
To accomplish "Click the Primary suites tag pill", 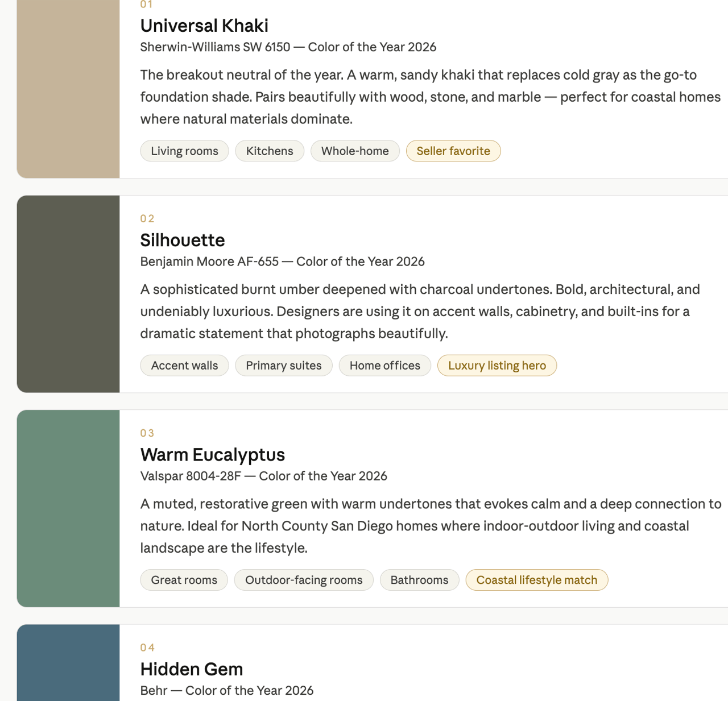I will pos(284,365).
